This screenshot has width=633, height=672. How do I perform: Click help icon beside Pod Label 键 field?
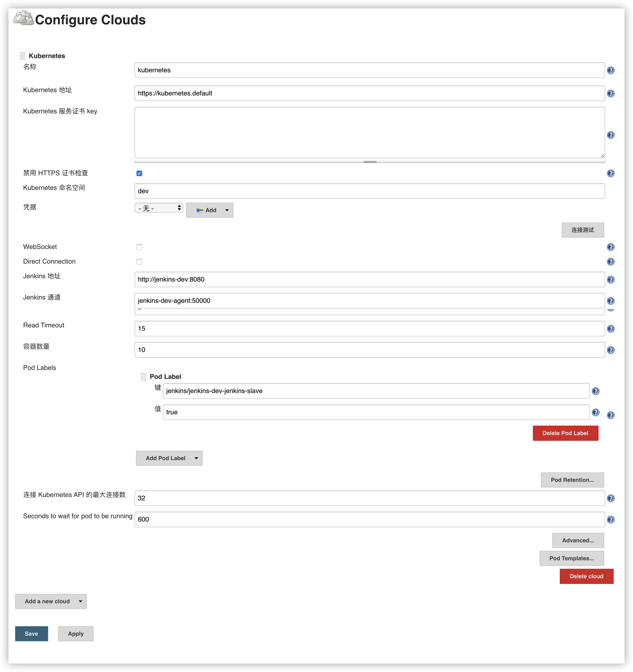(x=595, y=391)
